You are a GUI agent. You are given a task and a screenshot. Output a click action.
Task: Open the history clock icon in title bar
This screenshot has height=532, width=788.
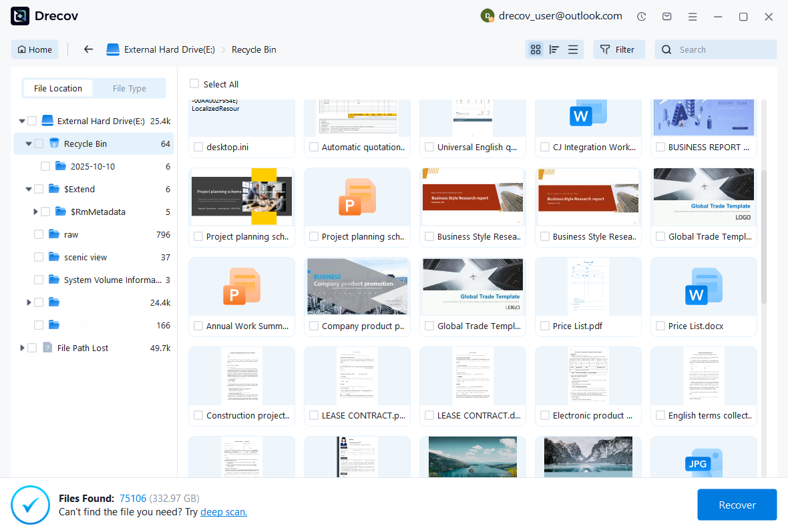pyautogui.click(x=641, y=17)
